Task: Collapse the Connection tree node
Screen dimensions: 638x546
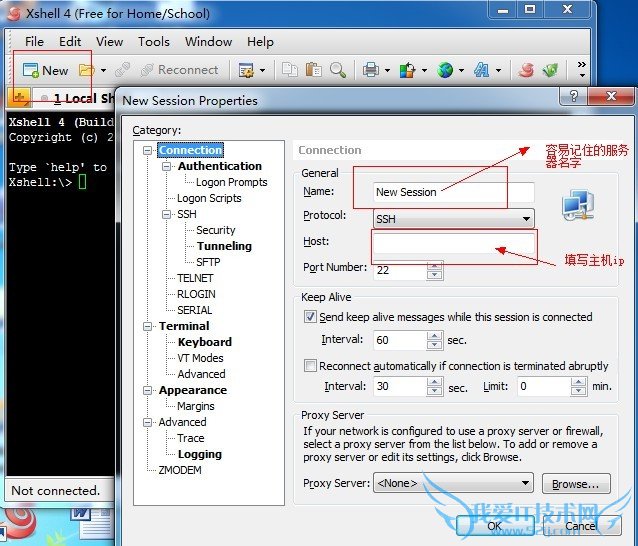Action: point(147,151)
